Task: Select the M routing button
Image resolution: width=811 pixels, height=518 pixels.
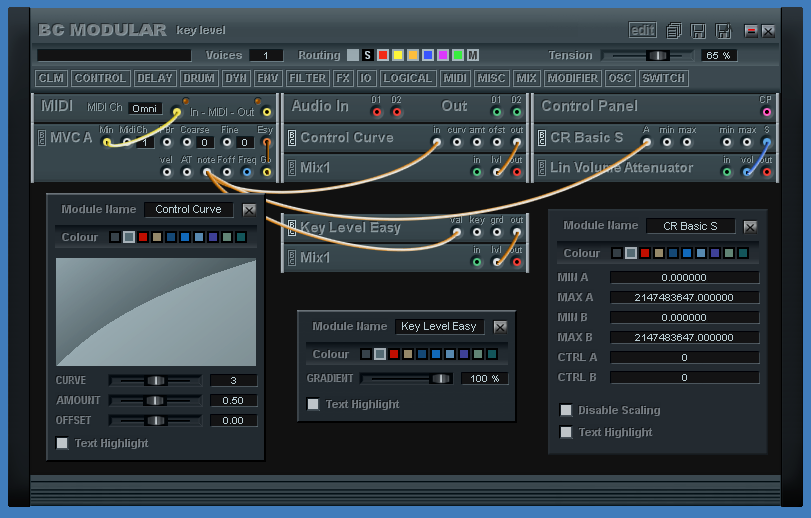Action: pyautogui.click(x=473, y=55)
